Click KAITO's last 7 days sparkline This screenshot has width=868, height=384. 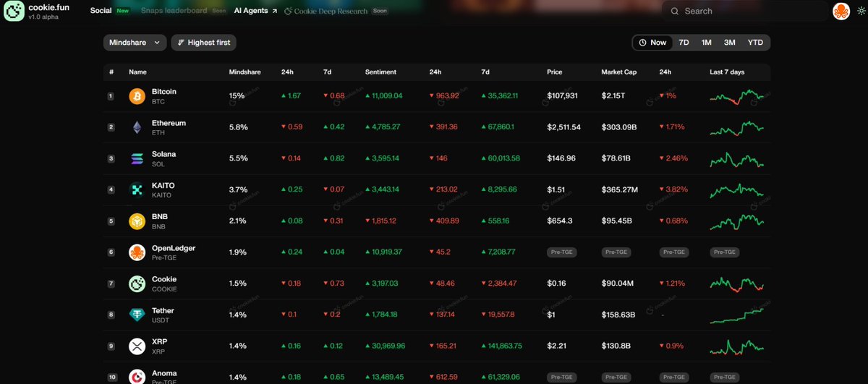[736, 189]
